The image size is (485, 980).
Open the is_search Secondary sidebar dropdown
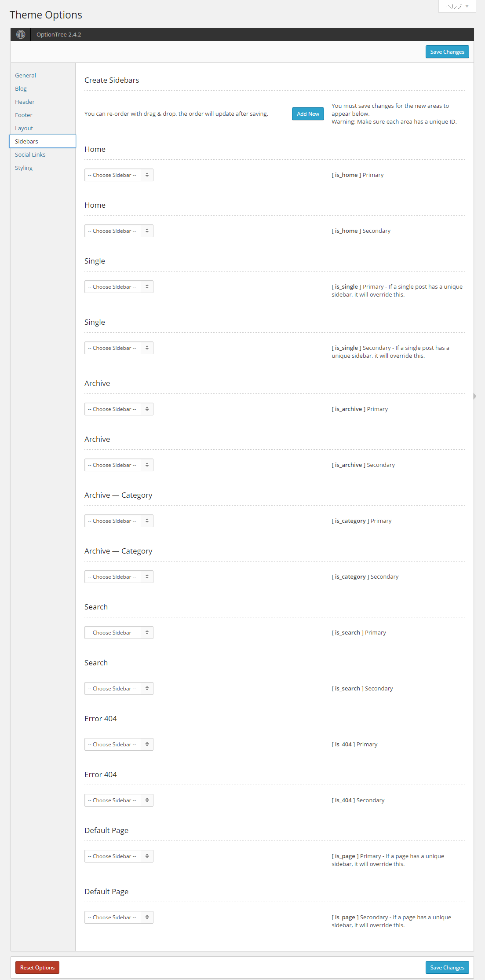[119, 689]
